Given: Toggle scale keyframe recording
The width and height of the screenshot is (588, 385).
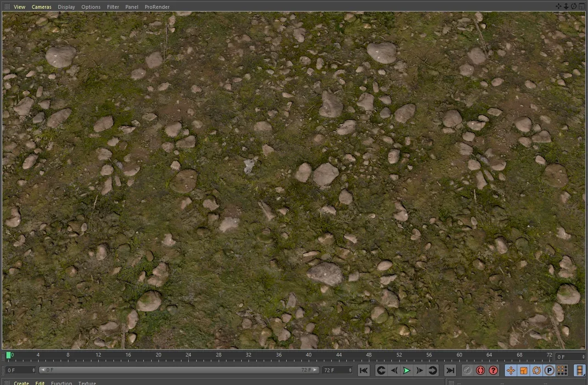Looking at the screenshot, I should click(x=524, y=370).
